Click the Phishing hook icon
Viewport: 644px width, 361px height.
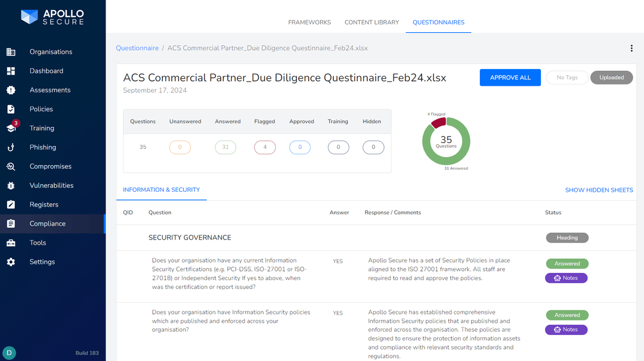click(11, 147)
